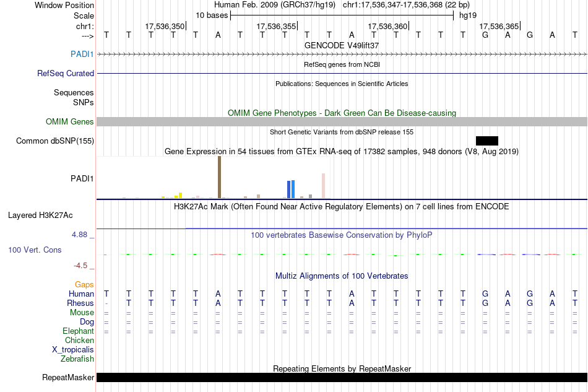Click Short Genetic Variants from dbSNP title
Screen dimensions: 588x392
pos(342,132)
